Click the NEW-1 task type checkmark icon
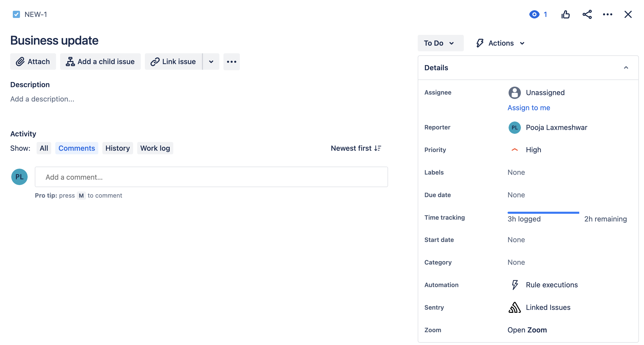This screenshot has height=345, width=644. coord(16,14)
